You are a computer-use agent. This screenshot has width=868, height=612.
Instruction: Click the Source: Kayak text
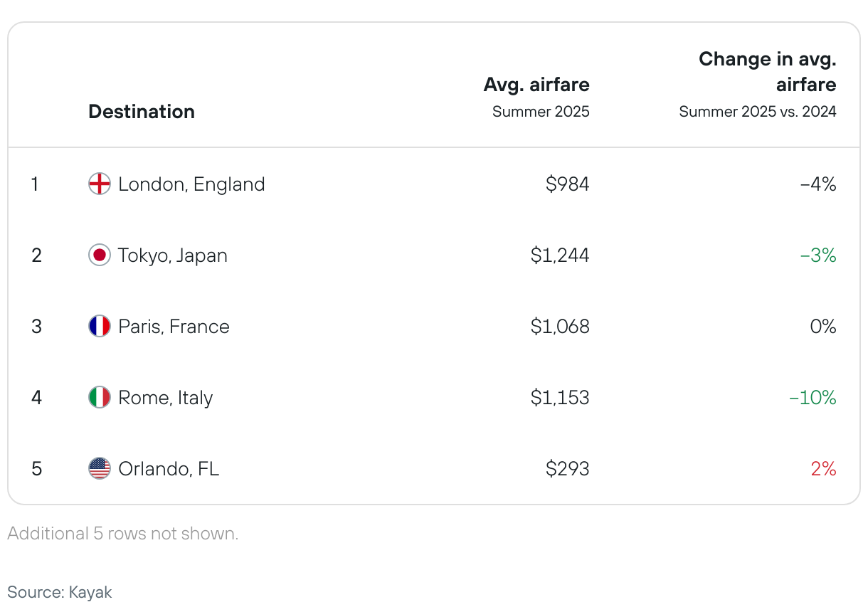60,592
